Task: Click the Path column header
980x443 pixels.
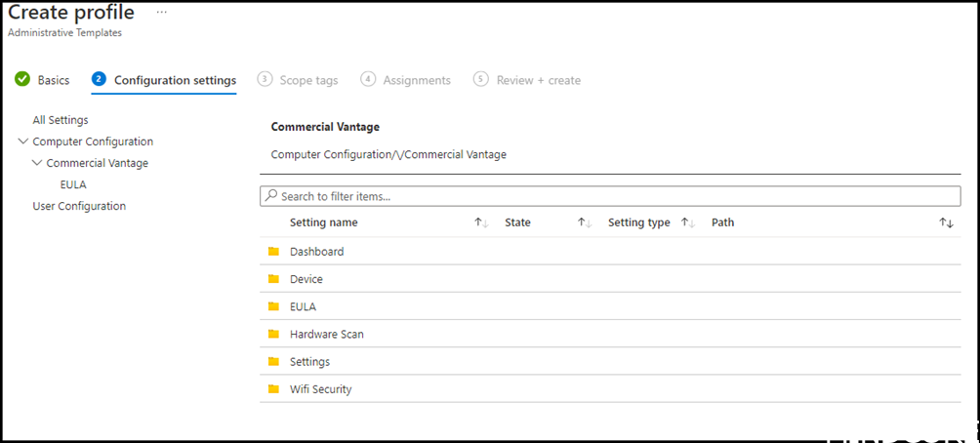Action: pos(722,222)
